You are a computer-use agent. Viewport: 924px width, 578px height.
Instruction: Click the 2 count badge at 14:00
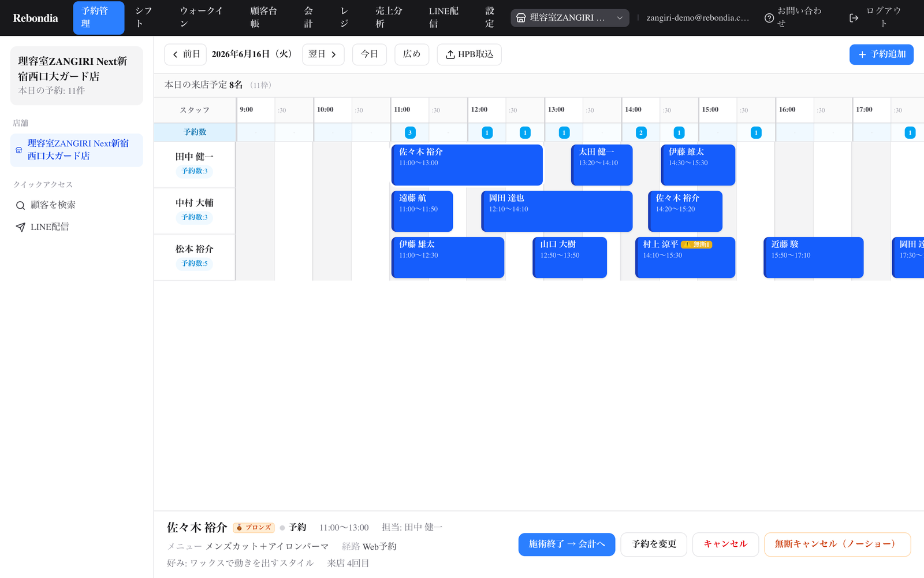coord(641,132)
